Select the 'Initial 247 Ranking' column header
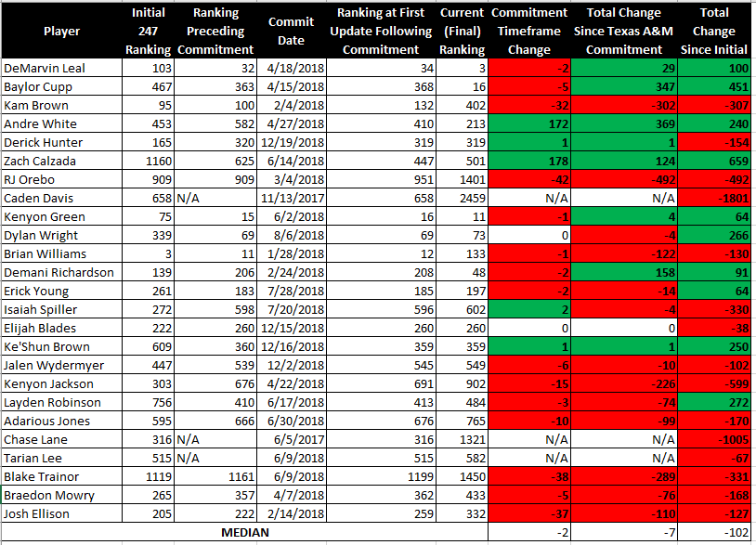Screen dimensions: 756x545 pyautogui.click(x=148, y=31)
